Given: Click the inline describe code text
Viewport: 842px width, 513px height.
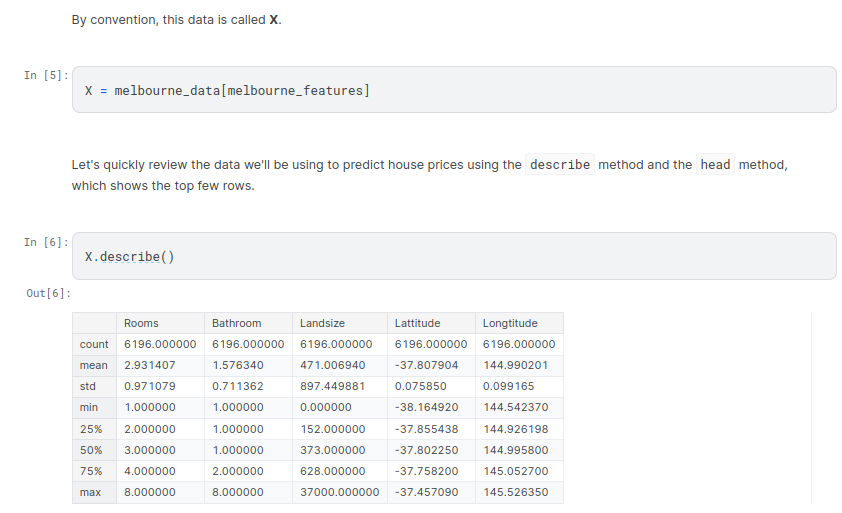Looking at the screenshot, I should click(560, 165).
